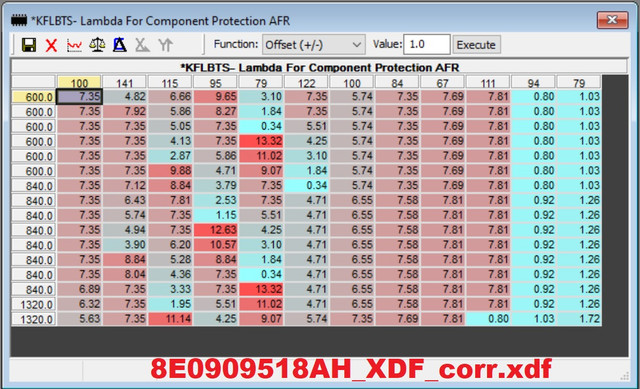Select cell with value 6.66

coord(170,97)
